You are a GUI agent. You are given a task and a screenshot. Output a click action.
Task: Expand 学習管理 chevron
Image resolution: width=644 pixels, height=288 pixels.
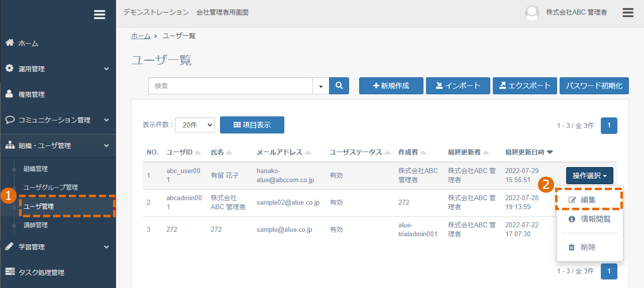[106, 247]
